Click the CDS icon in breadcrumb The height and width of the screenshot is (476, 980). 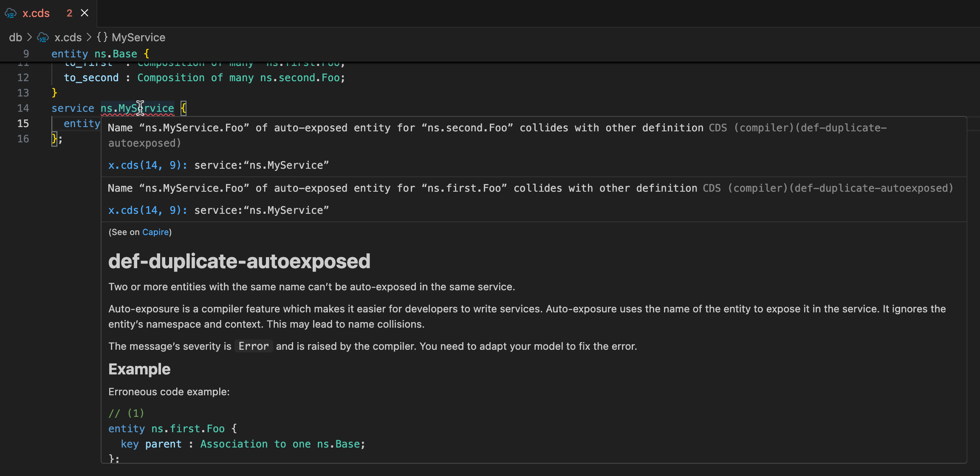(43, 37)
